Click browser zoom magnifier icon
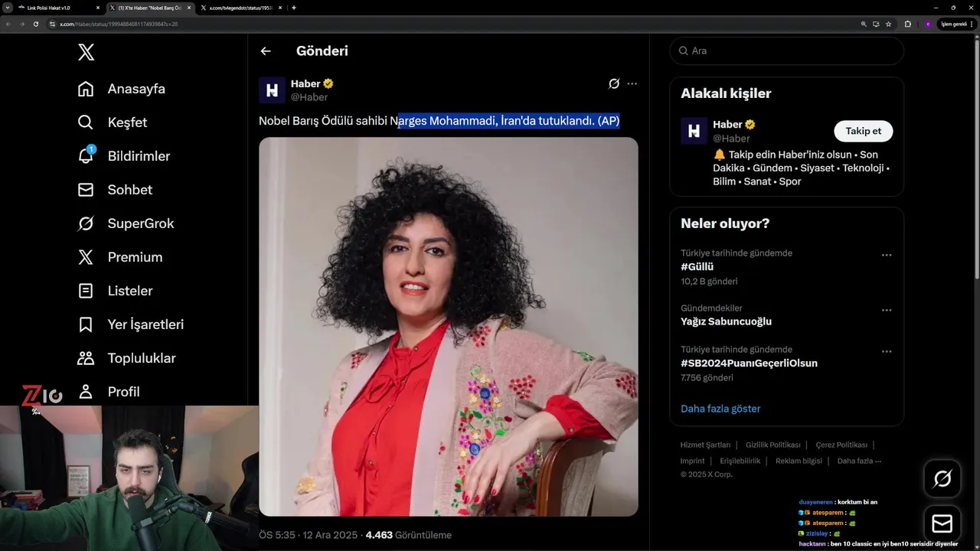980x551 pixels. coord(864,24)
